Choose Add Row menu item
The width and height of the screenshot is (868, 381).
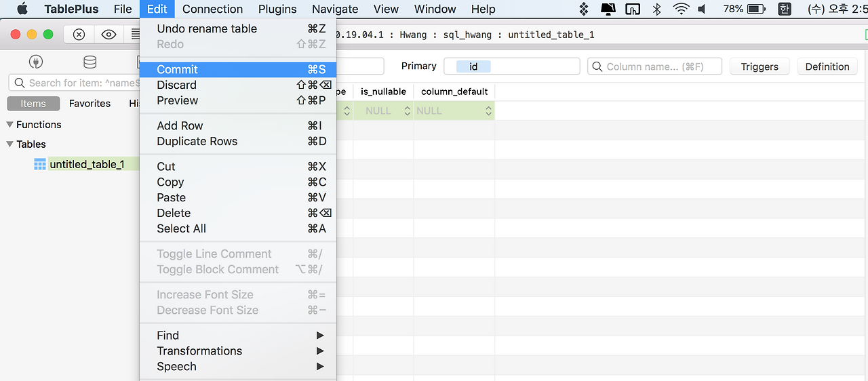pos(237,125)
